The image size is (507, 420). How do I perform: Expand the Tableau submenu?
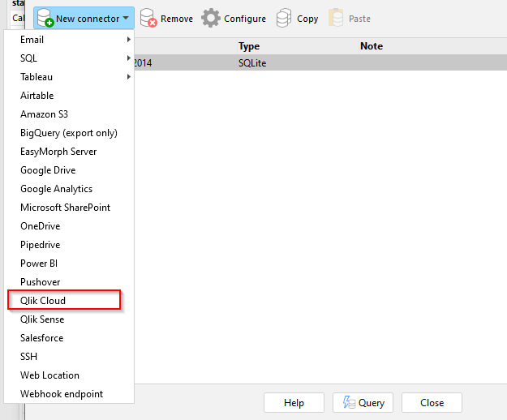click(x=69, y=77)
